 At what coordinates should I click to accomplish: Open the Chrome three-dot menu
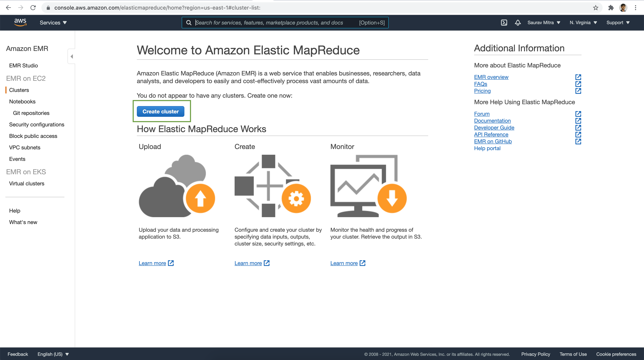tap(636, 8)
